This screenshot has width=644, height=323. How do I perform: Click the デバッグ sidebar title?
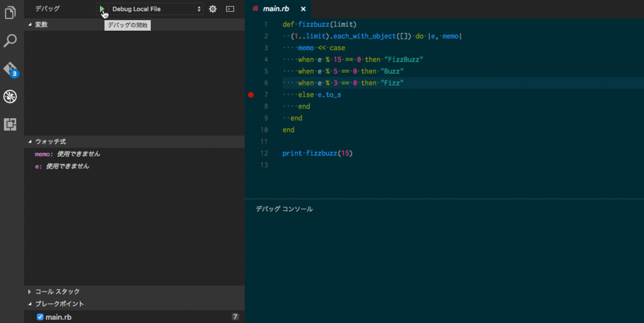[x=47, y=9]
